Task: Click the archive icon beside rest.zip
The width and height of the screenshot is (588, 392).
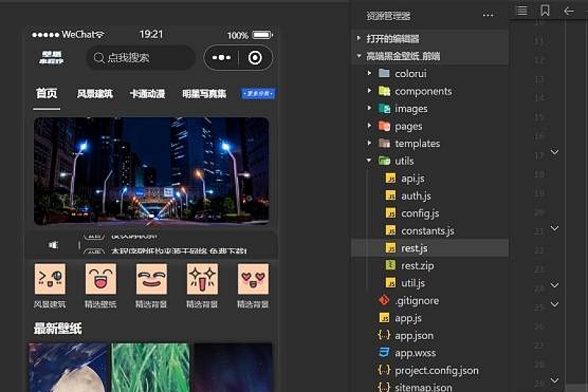Action: [391, 265]
